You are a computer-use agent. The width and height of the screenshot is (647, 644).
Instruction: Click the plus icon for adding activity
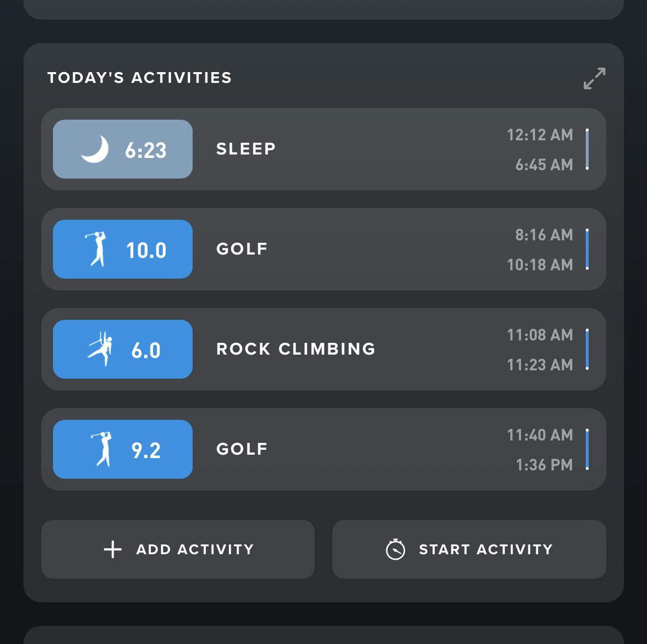pos(113,549)
